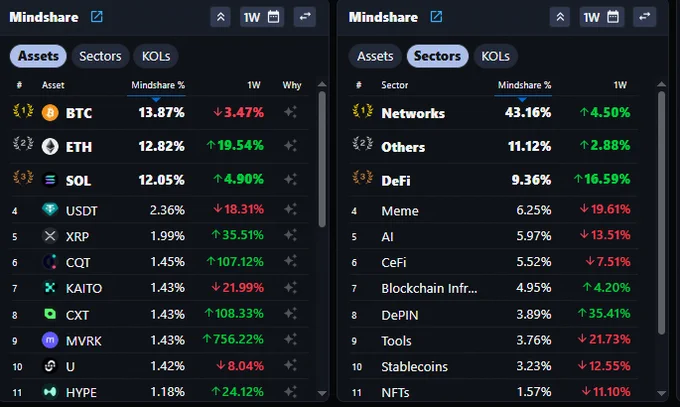Click rank 1 laurel badge for BTC
The width and height of the screenshot is (680, 407).
pyautogui.click(x=23, y=111)
